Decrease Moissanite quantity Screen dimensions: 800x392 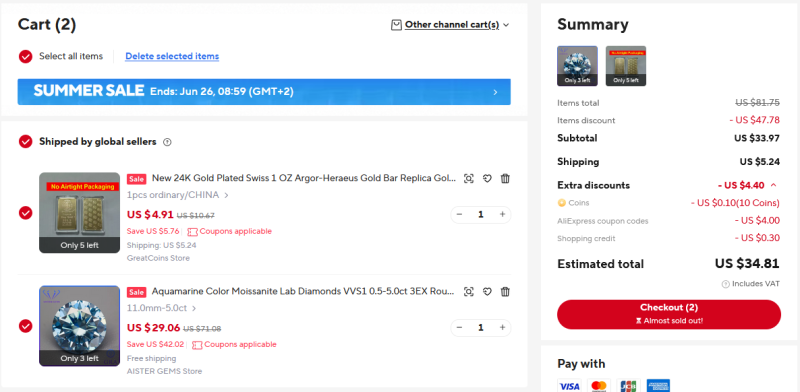click(x=459, y=328)
